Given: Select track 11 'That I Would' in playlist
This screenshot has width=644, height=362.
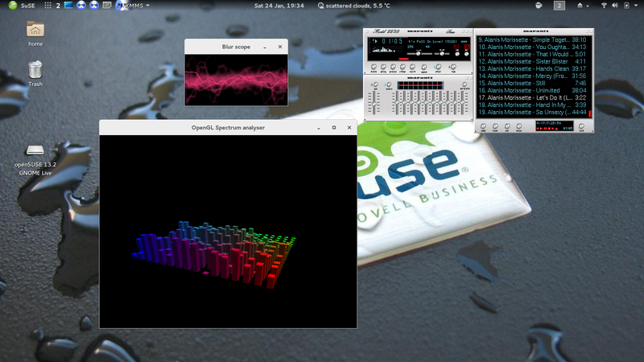Looking at the screenshot, I should tap(532, 54).
